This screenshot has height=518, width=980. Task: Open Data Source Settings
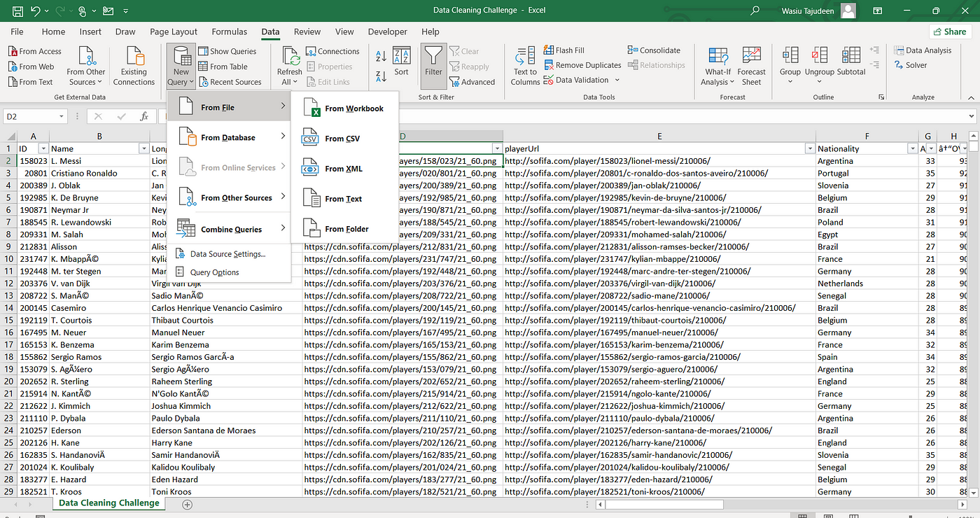[229, 254]
